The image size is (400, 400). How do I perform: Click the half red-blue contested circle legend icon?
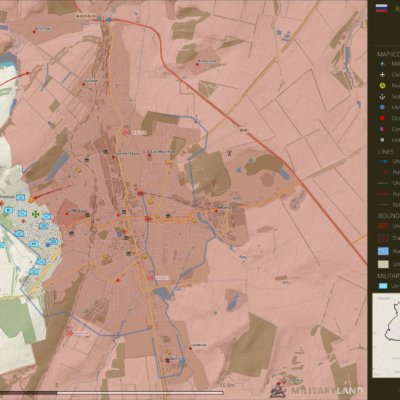click(383, 129)
